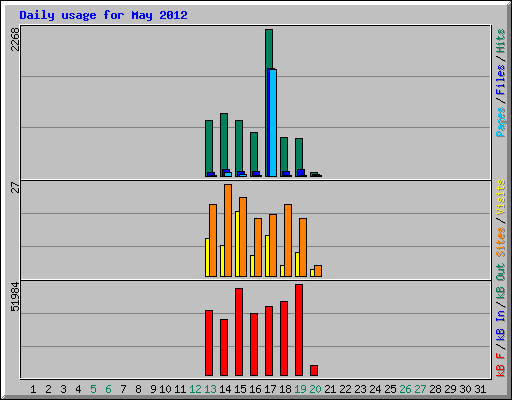Screen dimensions: 512x400
Task: Click the "Daily usage for May 2012" title
Action: [x=103, y=15]
